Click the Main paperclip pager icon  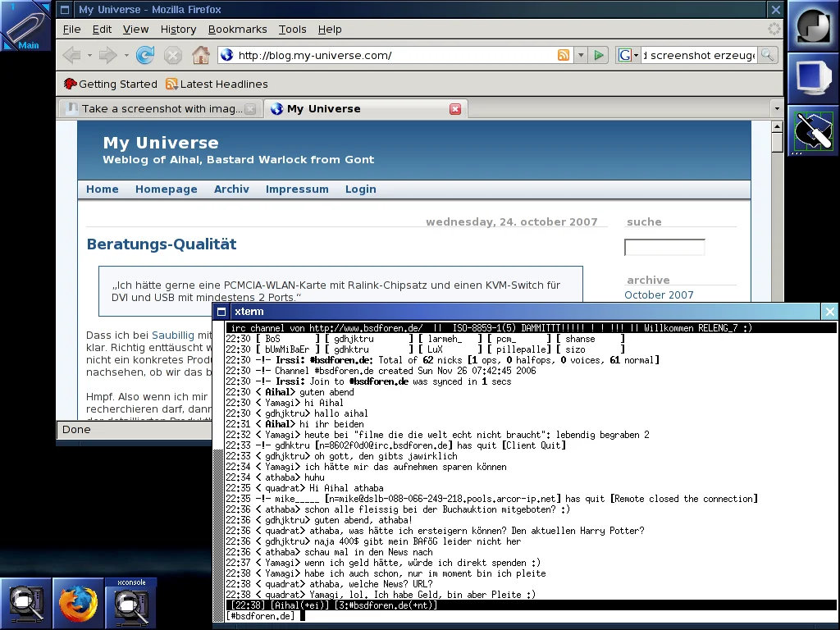coord(25,25)
